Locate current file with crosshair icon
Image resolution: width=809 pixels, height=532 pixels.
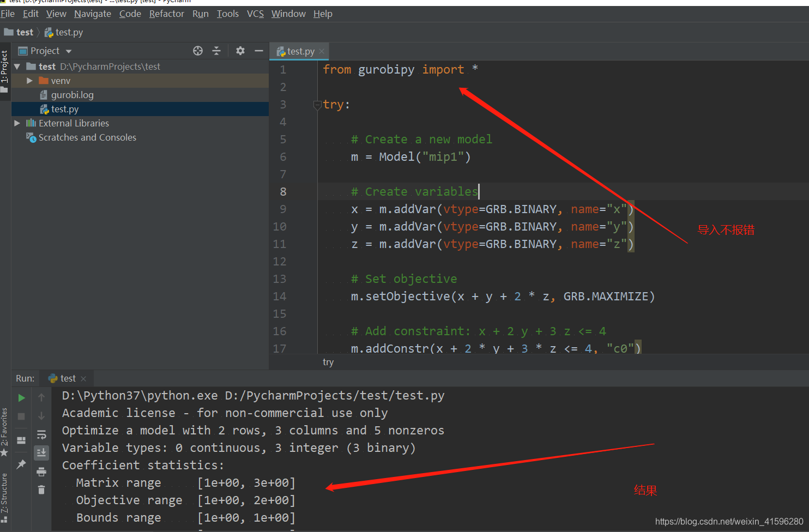pos(198,51)
